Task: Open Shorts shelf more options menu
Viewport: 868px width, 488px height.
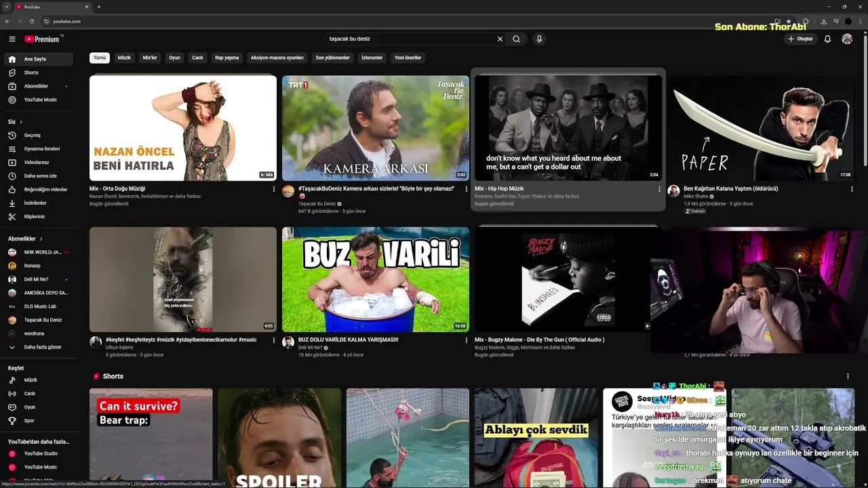Action: [848, 376]
